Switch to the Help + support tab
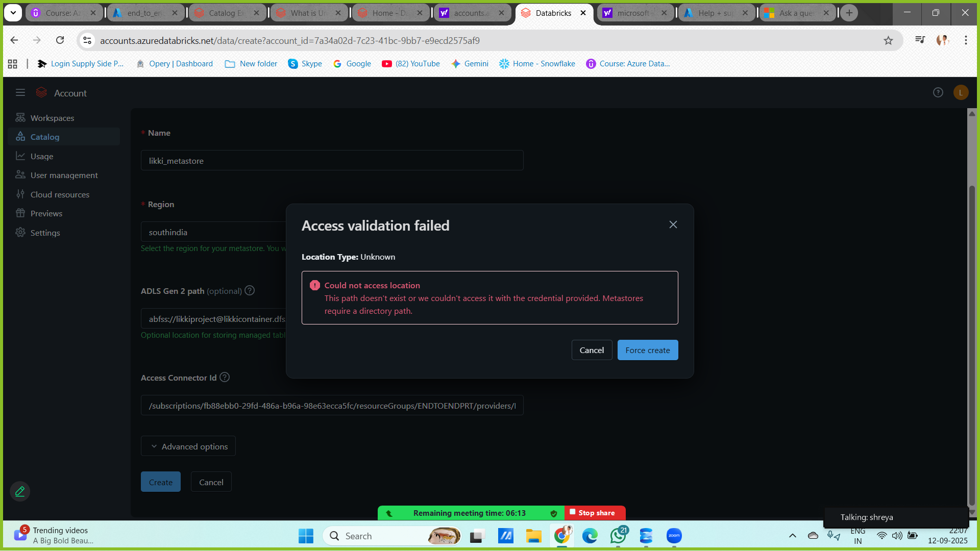This screenshot has width=980, height=551. (x=716, y=13)
